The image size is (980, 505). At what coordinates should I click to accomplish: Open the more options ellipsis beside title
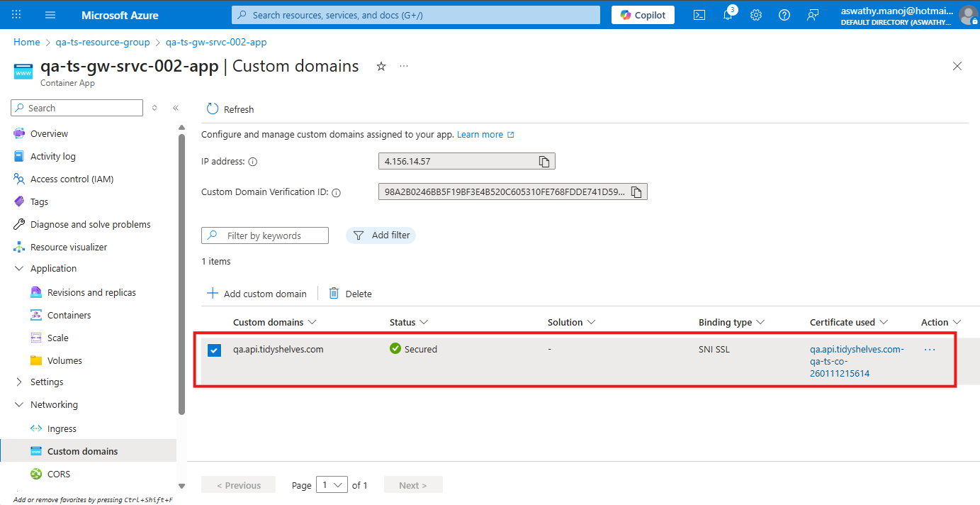404,66
